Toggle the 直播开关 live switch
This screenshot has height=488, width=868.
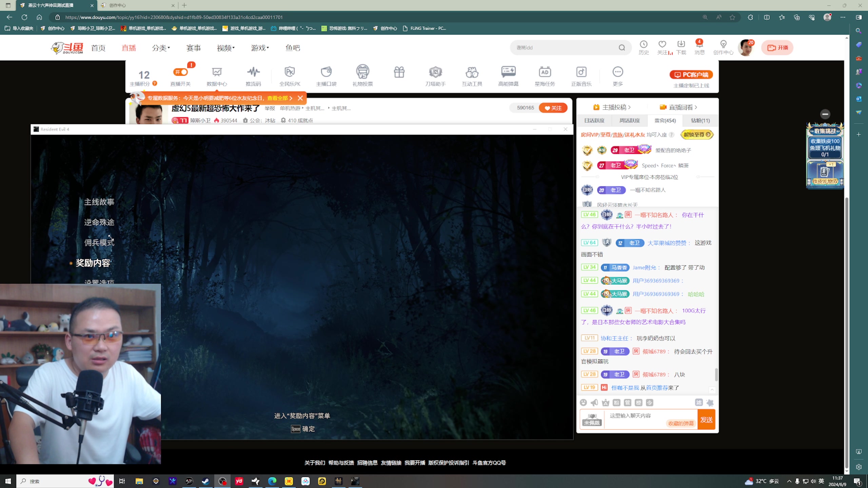[x=180, y=72]
